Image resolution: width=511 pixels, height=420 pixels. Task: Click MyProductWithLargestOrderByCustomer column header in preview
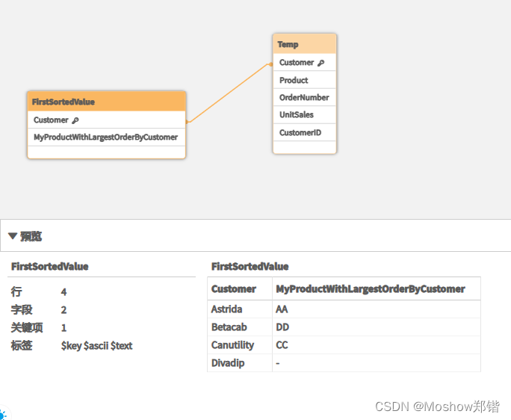(377, 288)
